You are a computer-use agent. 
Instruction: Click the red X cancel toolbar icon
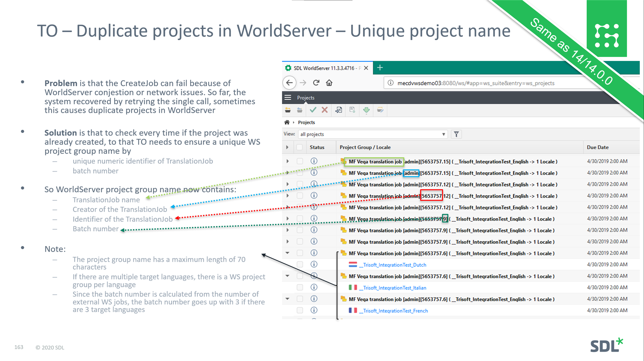point(325,110)
